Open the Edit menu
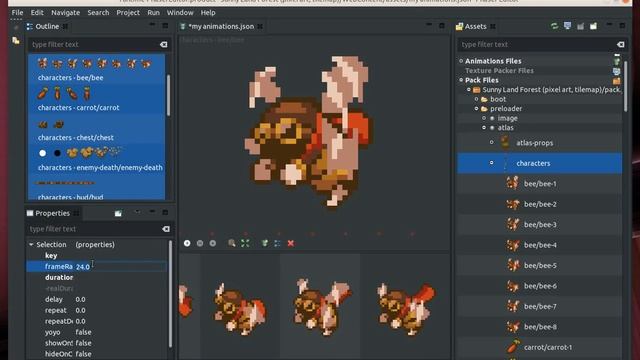 tap(37, 13)
